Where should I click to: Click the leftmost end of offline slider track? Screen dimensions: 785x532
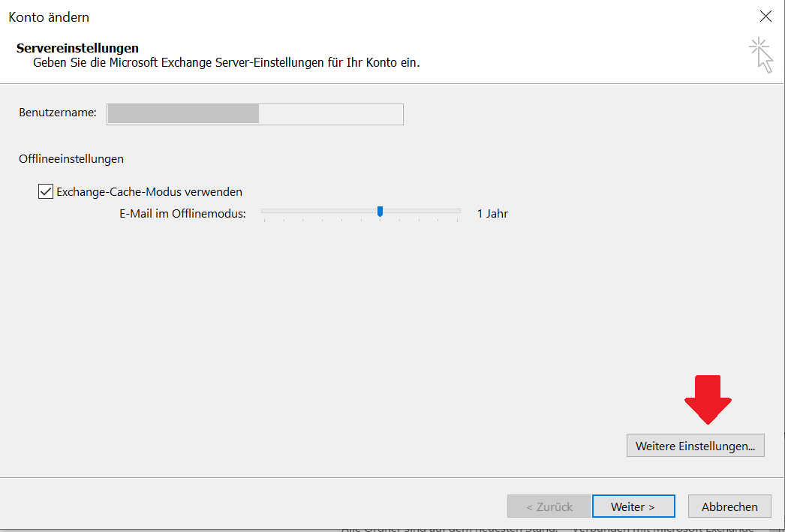coord(263,212)
